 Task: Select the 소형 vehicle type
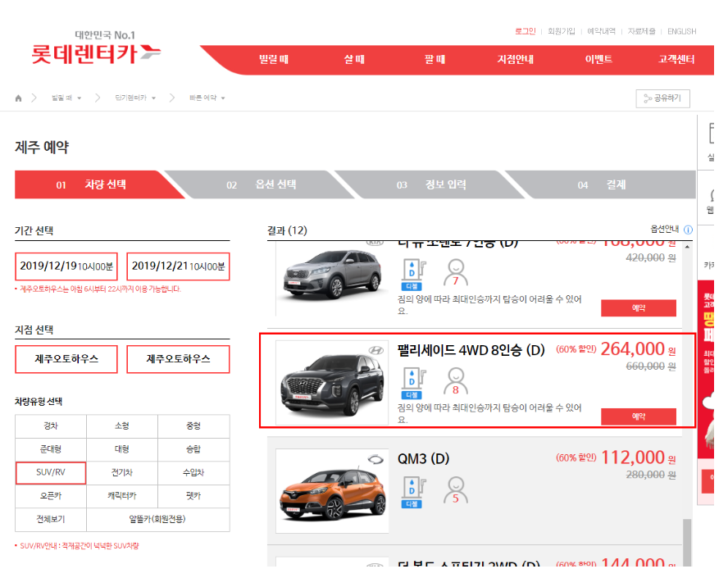click(x=122, y=426)
